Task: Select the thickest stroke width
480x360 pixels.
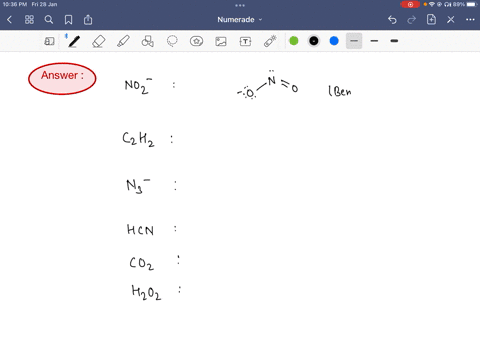Action: coord(394,41)
